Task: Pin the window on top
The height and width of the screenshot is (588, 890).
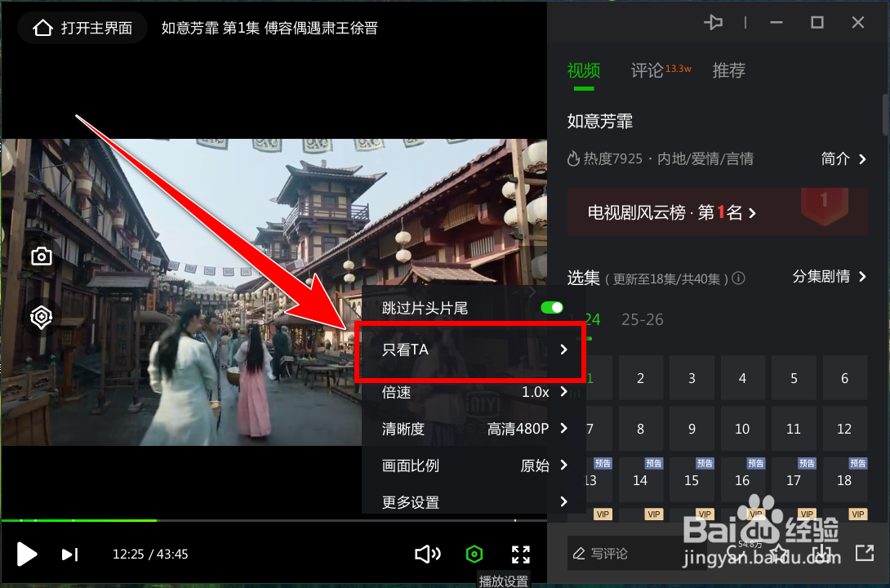Action: (713, 22)
